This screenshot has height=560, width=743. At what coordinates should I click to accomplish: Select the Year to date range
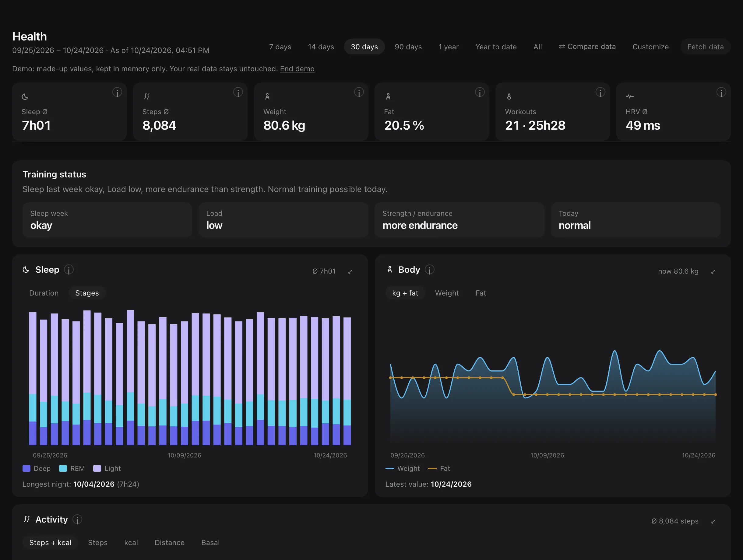pyautogui.click(x=496, y=47)
